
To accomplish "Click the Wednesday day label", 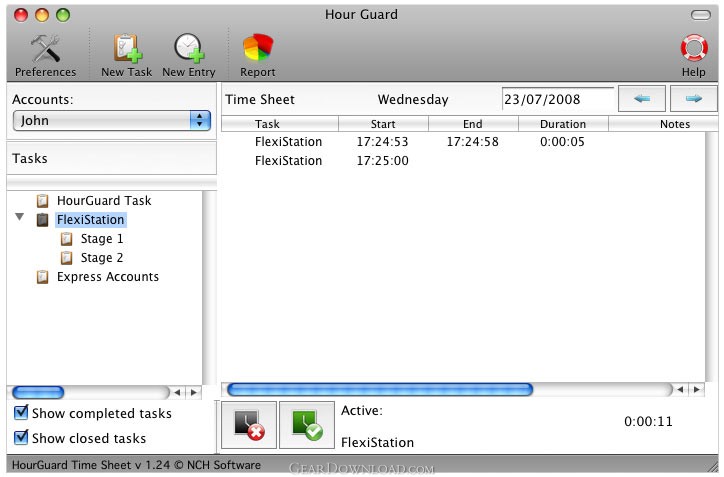I will tap(413, 100).
